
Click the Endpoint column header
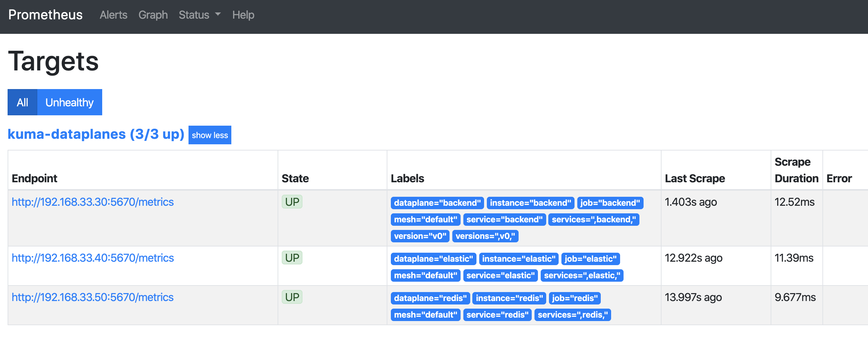point(35,178)
